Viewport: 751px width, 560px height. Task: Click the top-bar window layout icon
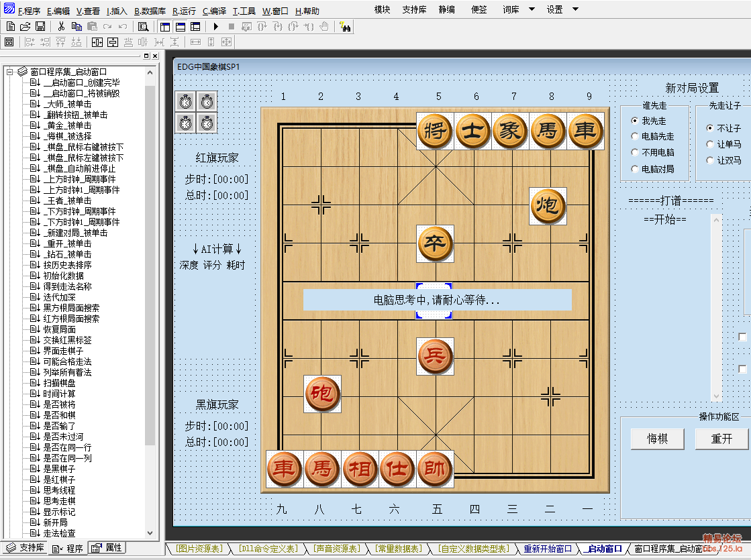[181, 27]
